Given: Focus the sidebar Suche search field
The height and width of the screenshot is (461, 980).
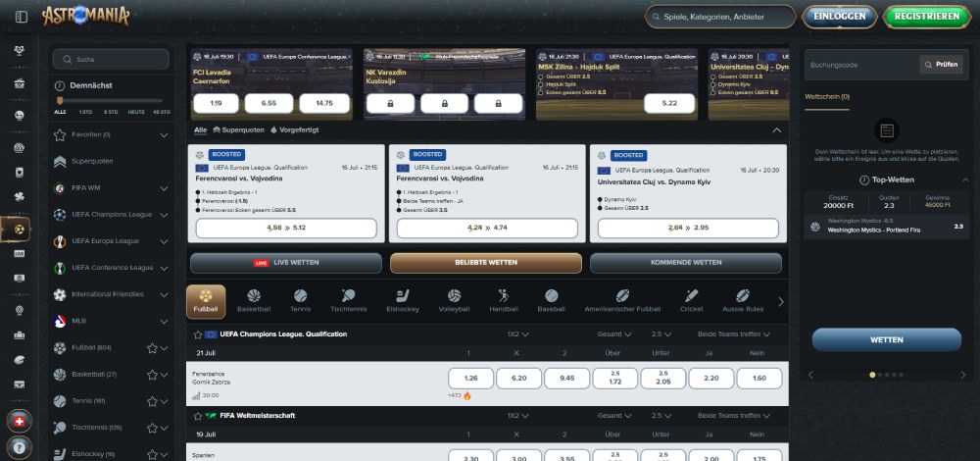Looking at the screenshot, I should point(112,60).
